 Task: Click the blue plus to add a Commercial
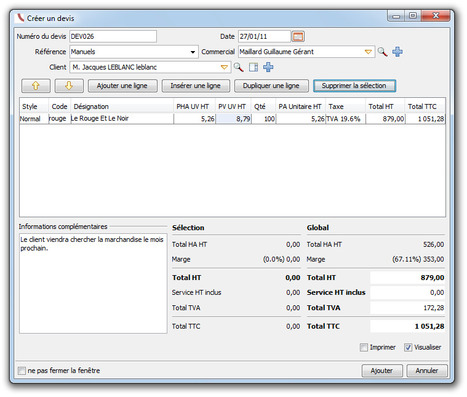397,52
